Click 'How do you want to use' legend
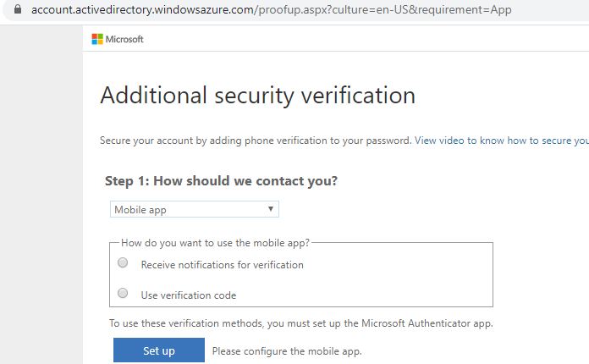The height and width of the screenshot is (364, 589). point(215,242)
